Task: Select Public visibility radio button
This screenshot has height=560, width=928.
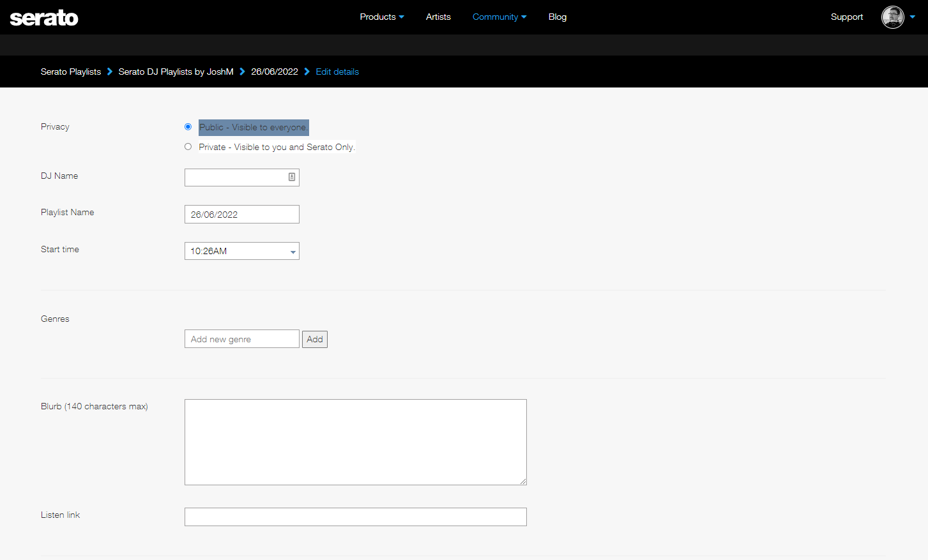Action: pos(188,127)
